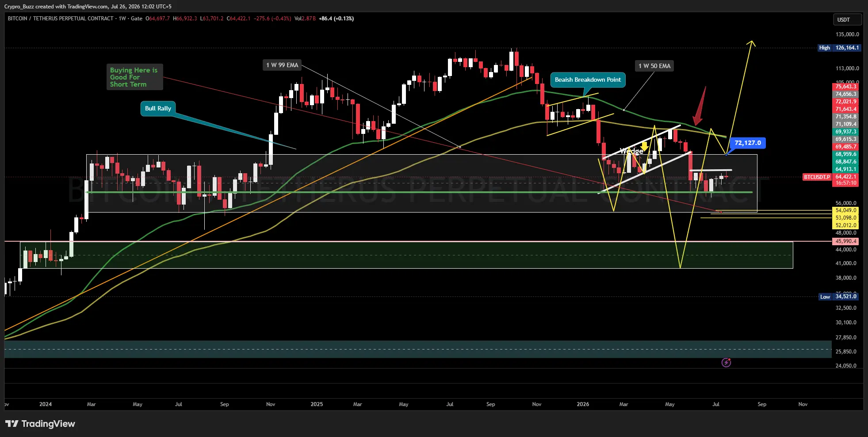Click the High 126,164.1 price label
This screenshot has height=437, width=868.
click(x=839, y=48)
